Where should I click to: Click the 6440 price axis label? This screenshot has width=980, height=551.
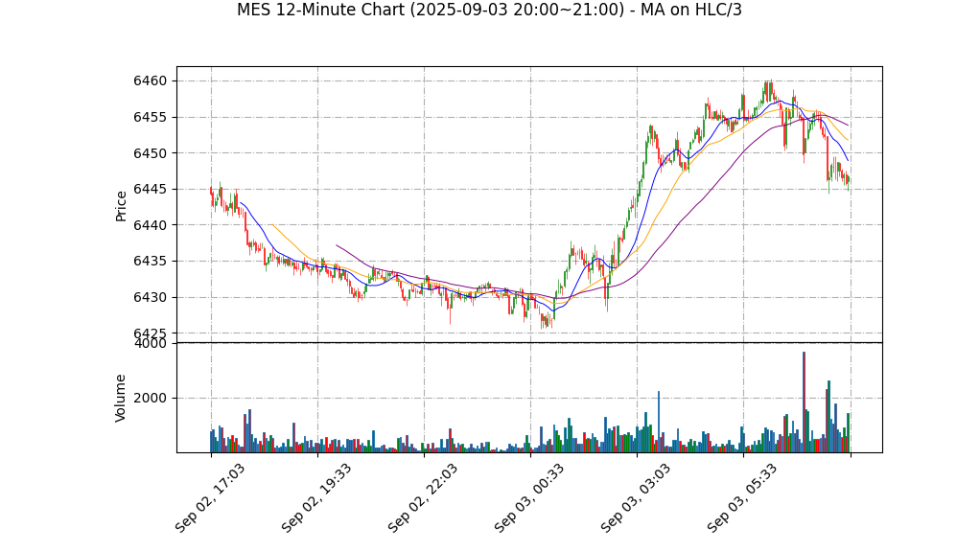[150, 225]
